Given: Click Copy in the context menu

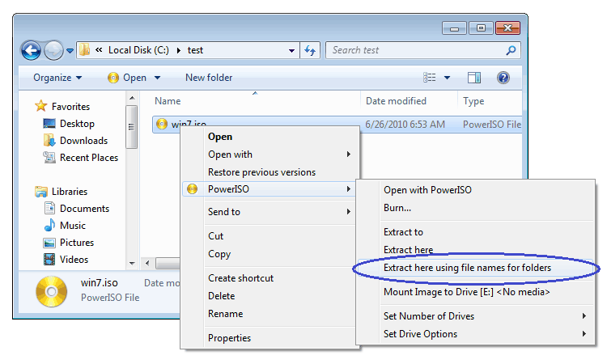Looking at the screenshot, I should tap(219, 254).
